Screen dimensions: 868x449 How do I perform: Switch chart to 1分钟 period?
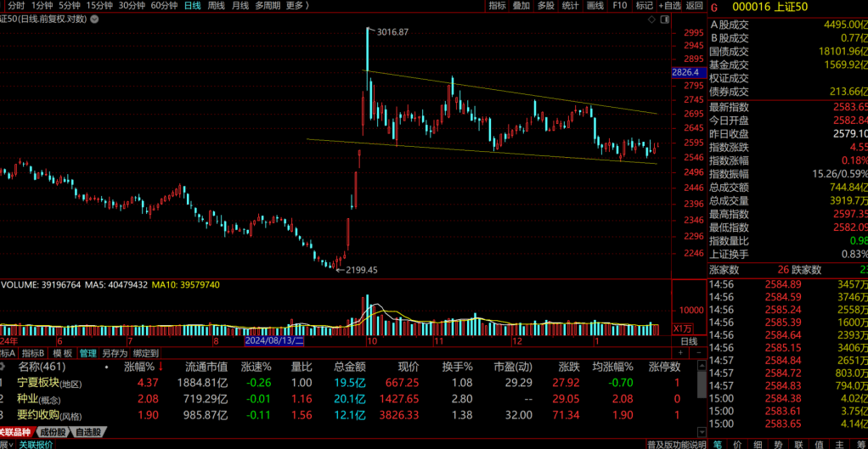coord(42,5)
